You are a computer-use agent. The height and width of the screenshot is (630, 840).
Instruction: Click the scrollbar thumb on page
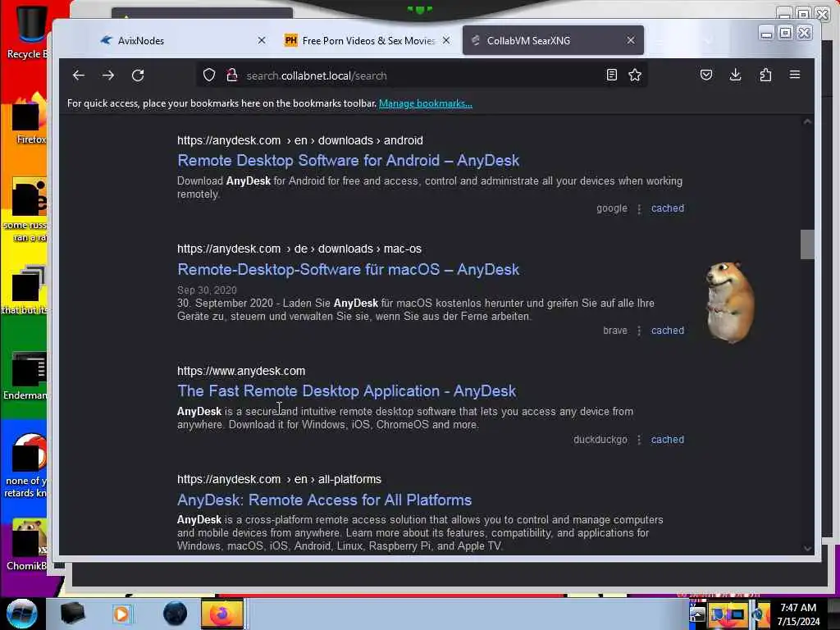pyautogui.click(x=807, y=244)
